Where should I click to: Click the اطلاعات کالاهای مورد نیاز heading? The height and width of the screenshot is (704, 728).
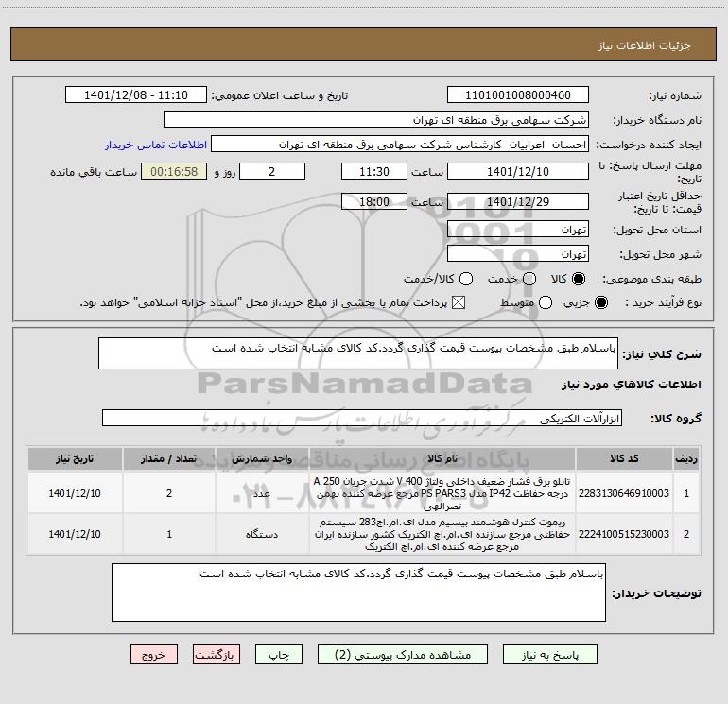pyautogui.click(x=632, y=385)
